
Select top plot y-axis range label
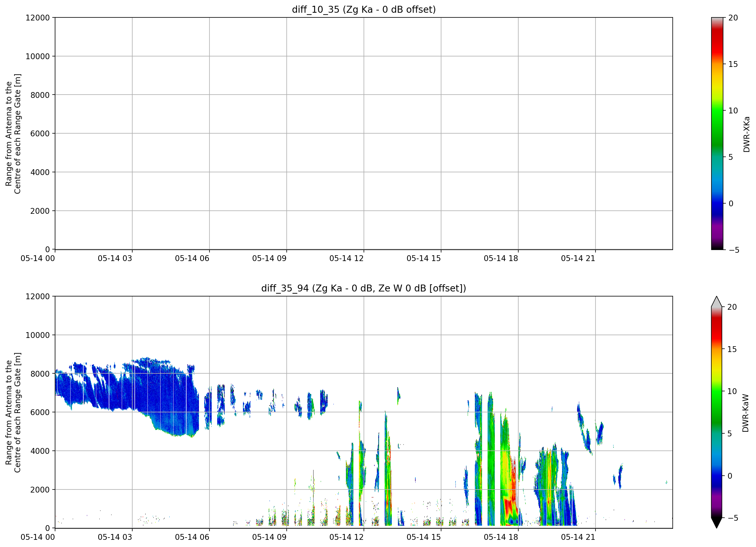[x=13, y=134]
